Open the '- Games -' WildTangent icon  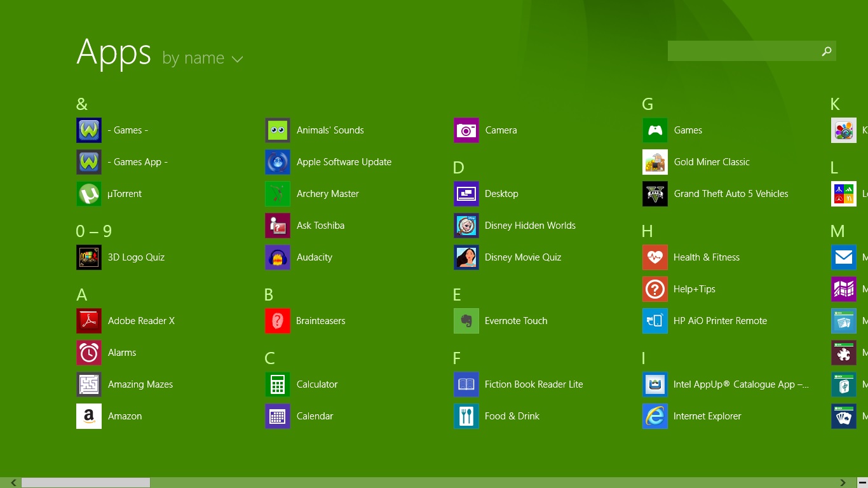(x=89, y=130)
